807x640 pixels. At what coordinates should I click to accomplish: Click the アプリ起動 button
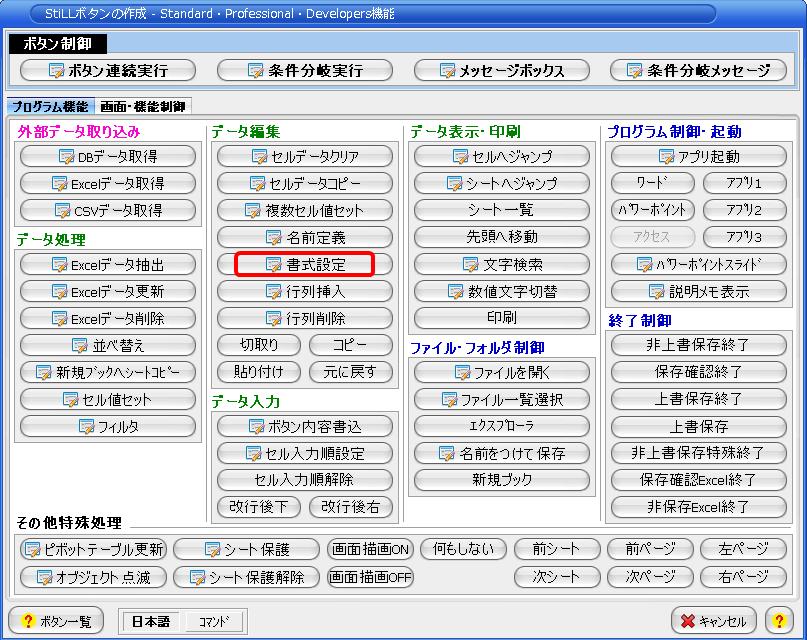click(698, 156)
